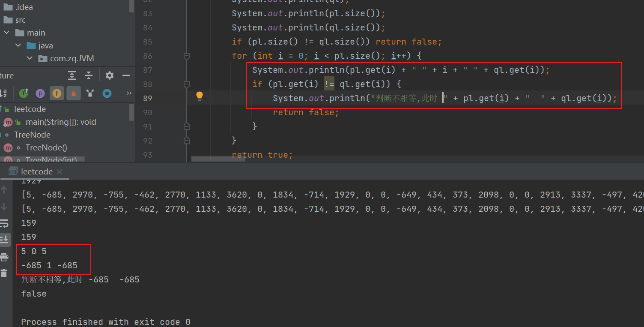Select the com.zq.JVM package
The height and width of the screenshot is (327, 644).
[x=72, y=58]
